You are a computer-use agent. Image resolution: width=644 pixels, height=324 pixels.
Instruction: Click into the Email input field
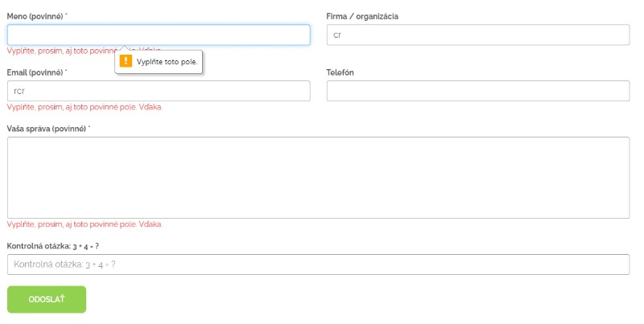click(x=159, y=91)
